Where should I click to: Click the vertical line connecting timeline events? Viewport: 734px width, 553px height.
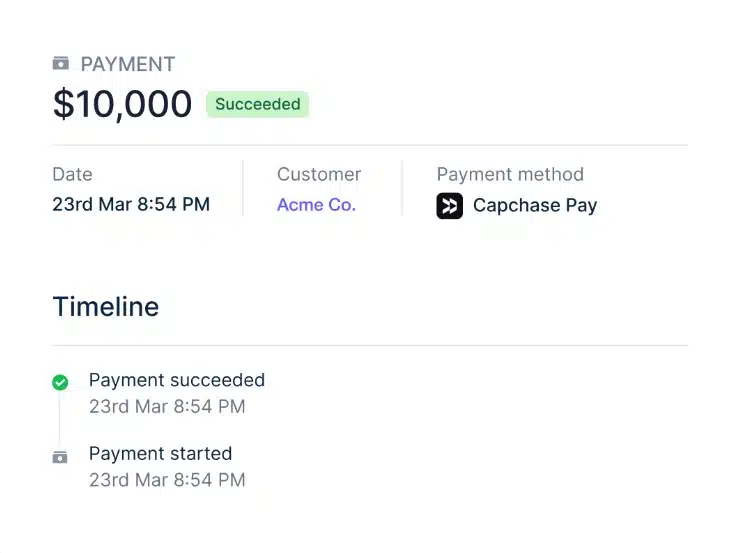click(x=60, y=420)
